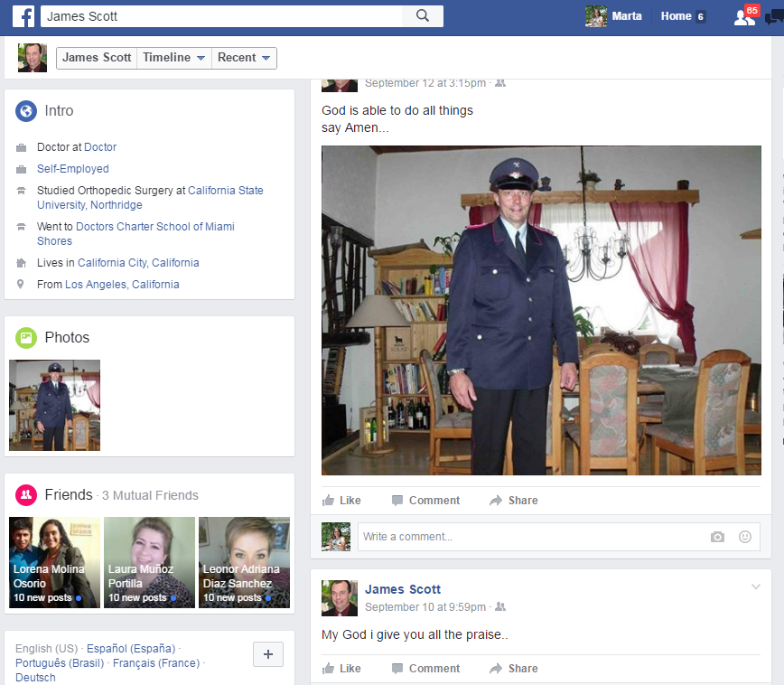Click the Write a comment field
This screenshot has height=685, width=784.
497,537
